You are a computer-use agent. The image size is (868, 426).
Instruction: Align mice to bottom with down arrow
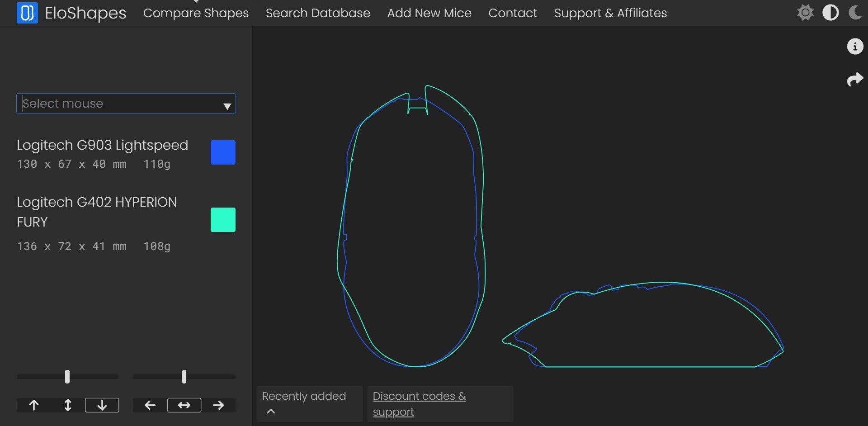[102, 405]
